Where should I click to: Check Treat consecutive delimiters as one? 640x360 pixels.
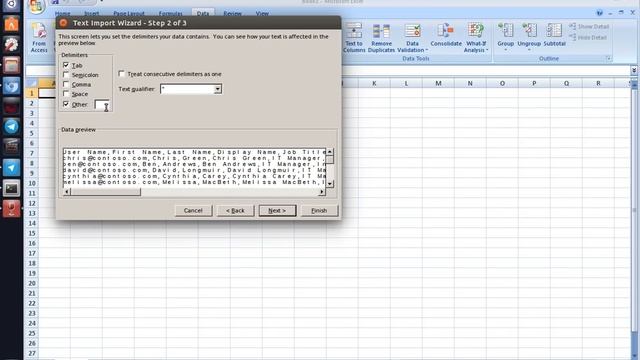121,73
